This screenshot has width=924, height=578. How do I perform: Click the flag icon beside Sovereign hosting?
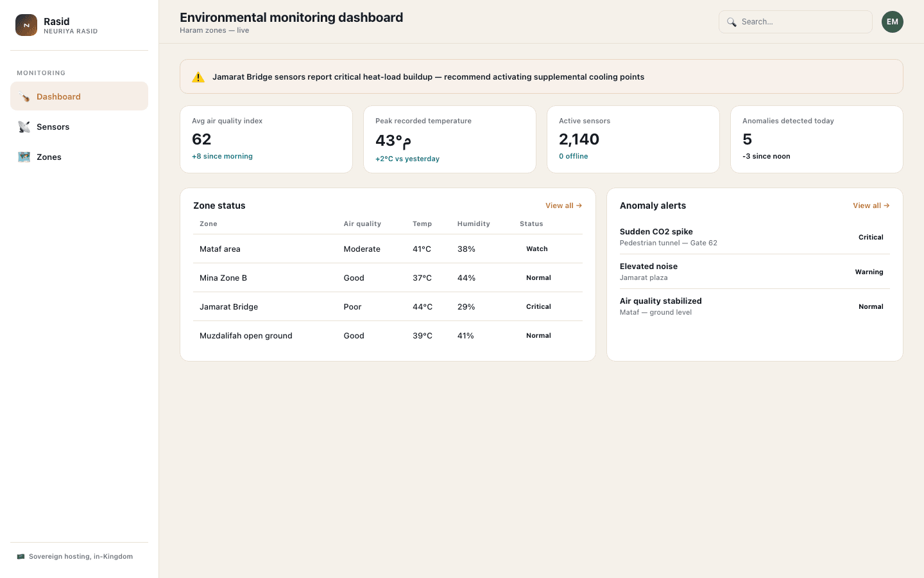point(21,557)
